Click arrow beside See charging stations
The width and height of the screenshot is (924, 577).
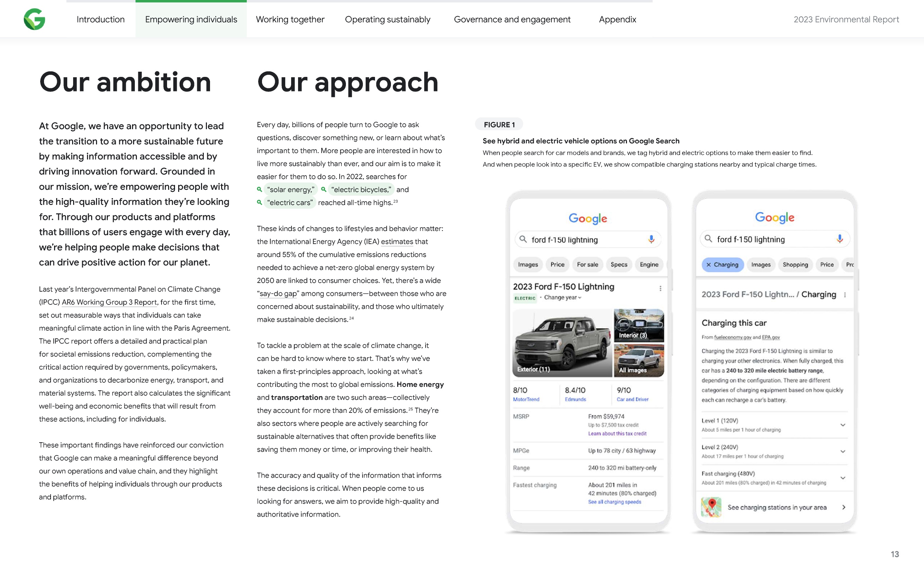point(844,507)
